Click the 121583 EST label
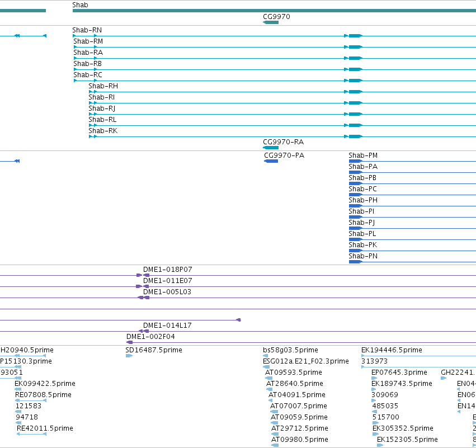Screen dimensions: 476x448 click(28, 406)
